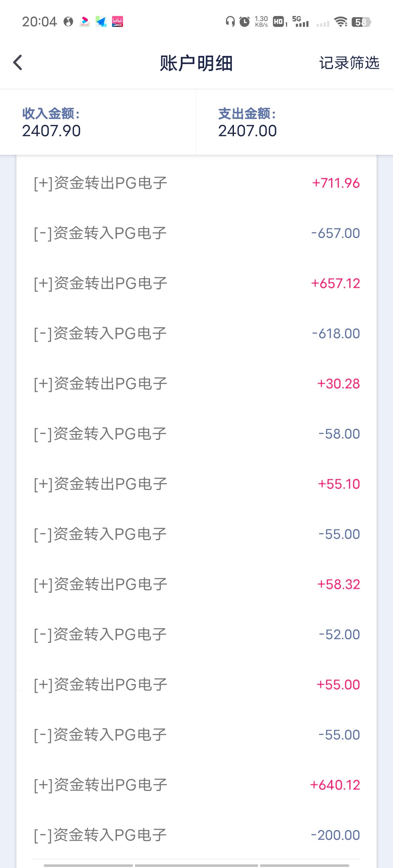Screen dimensions: 393x868
Task: Tap the 5G signal strength icon
Action: pyautogui.click(x=301, y=22)
